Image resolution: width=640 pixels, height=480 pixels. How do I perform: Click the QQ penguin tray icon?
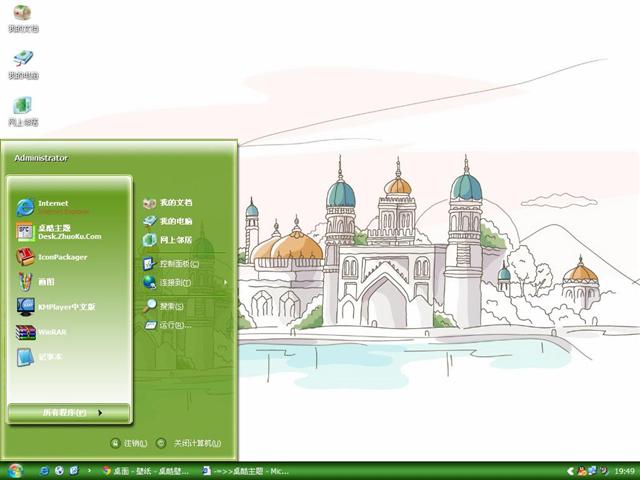582,471
